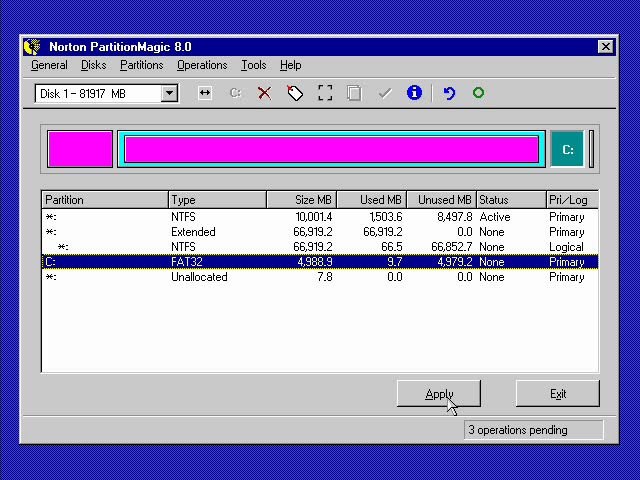
Task: Click the green circle Apply changes icon
Action: [x=478, y=93]
